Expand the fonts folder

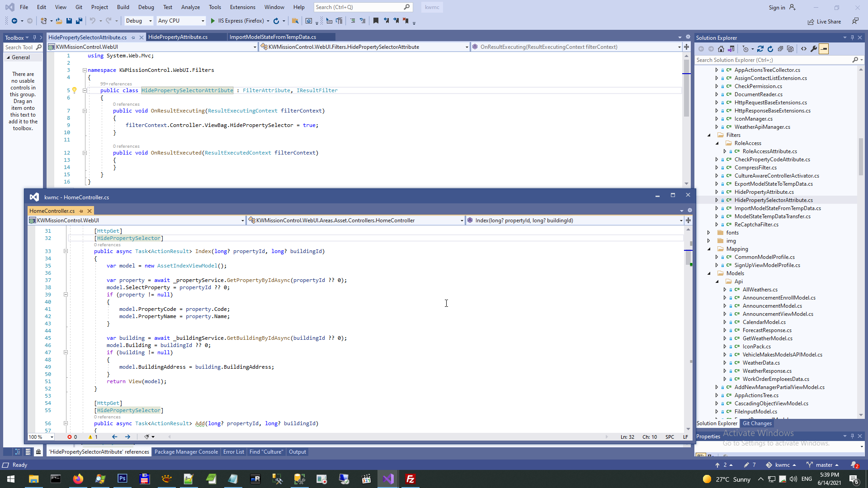708,233
